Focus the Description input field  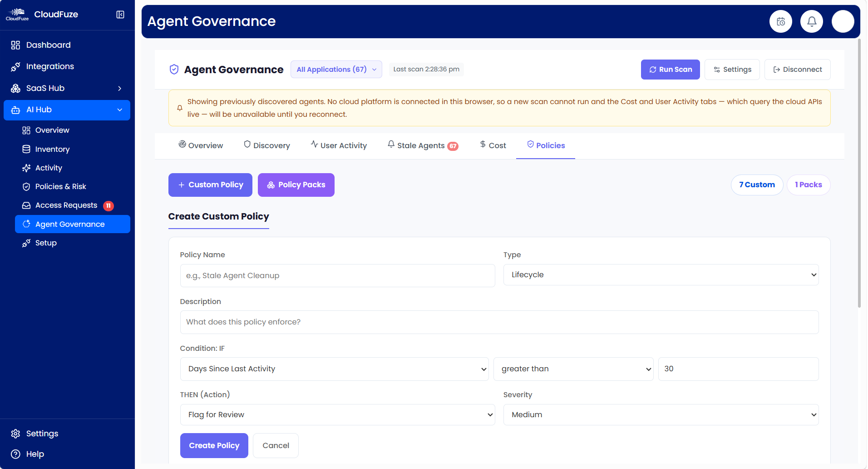499,322
